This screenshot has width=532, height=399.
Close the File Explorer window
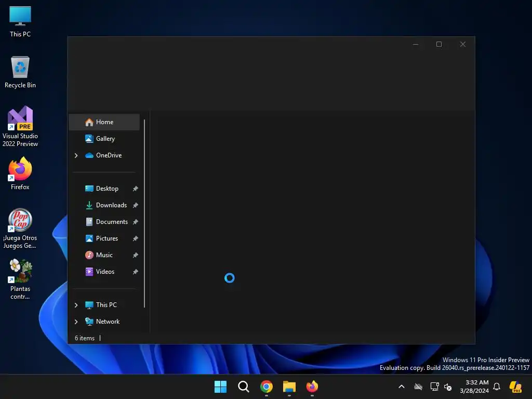[x=463, y=45]
